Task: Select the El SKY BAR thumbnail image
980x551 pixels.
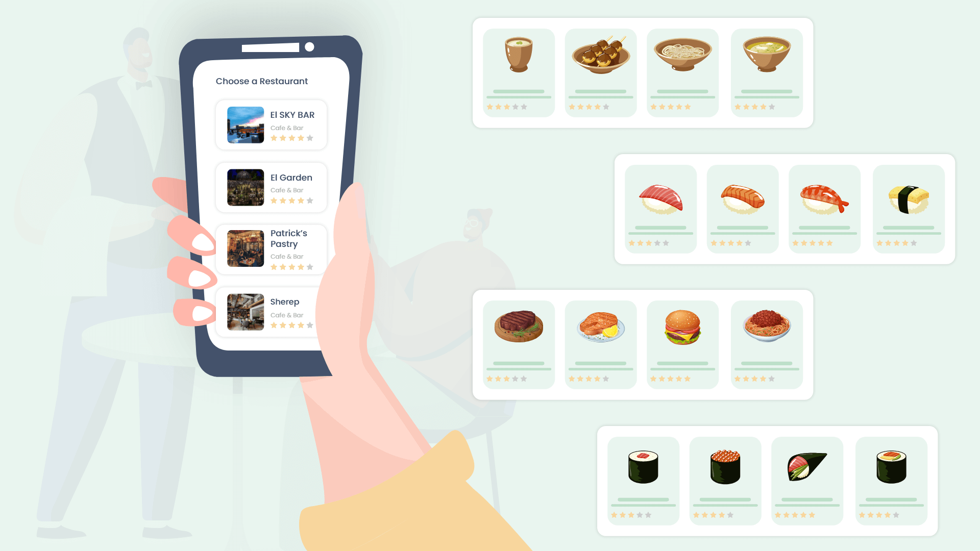Action: [x=244, y=125]
